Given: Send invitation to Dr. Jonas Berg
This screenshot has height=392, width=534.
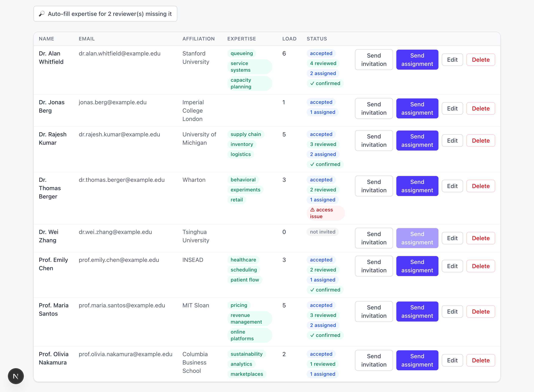Looking at the screenshot, I should (374, 108).
